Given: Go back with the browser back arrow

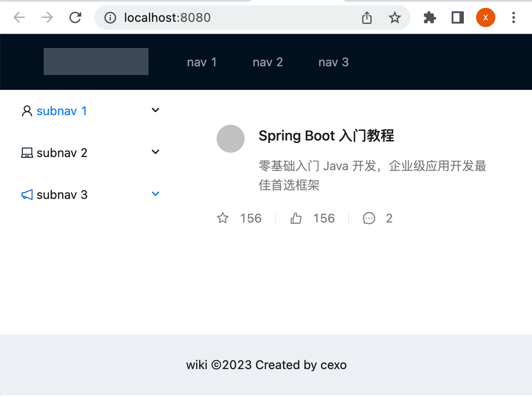Looking at the screenshot, I should click(x=19, y=17).
